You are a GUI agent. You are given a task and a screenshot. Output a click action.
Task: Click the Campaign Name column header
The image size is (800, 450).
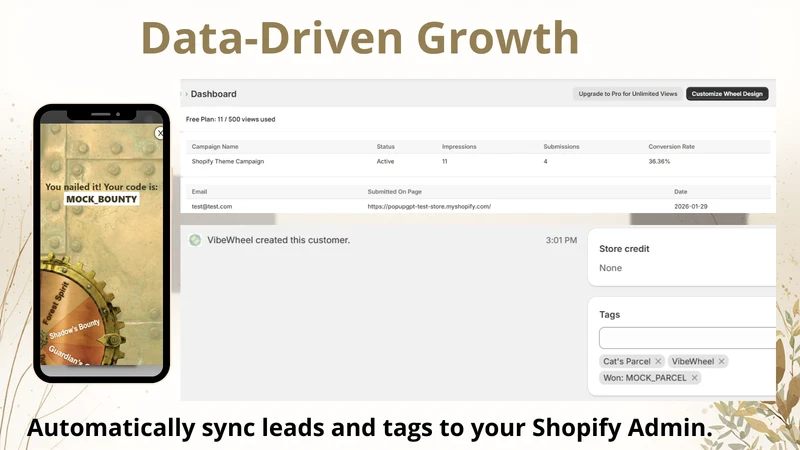pyautogui.click(x=215, y=146)
